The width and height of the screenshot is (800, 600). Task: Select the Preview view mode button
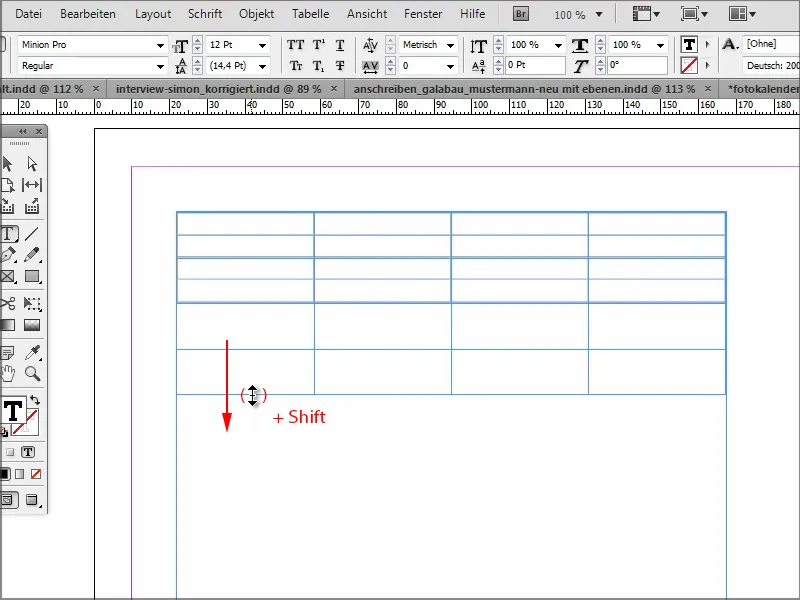pos(32,500)
